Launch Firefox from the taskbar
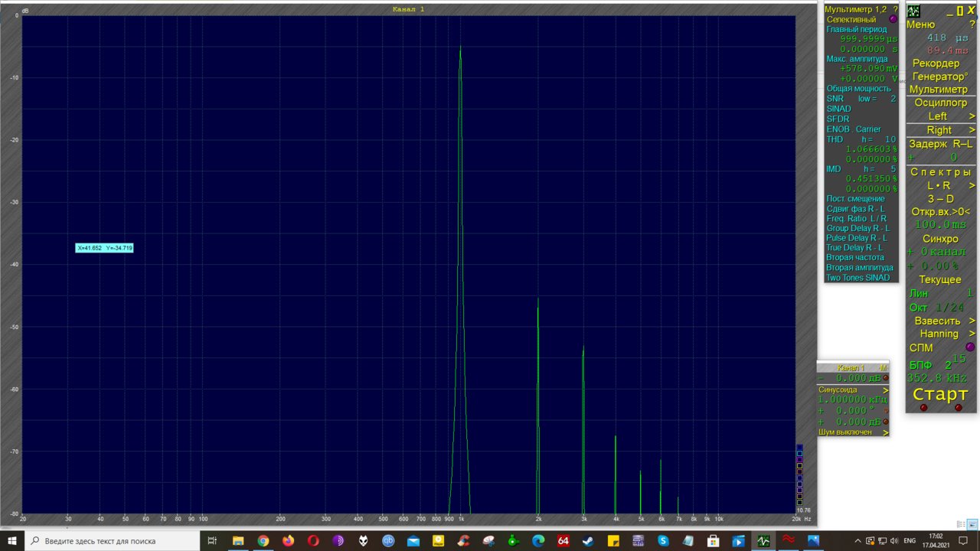The width and height of the screenshot is (980, 551). [x=288, y=541]
